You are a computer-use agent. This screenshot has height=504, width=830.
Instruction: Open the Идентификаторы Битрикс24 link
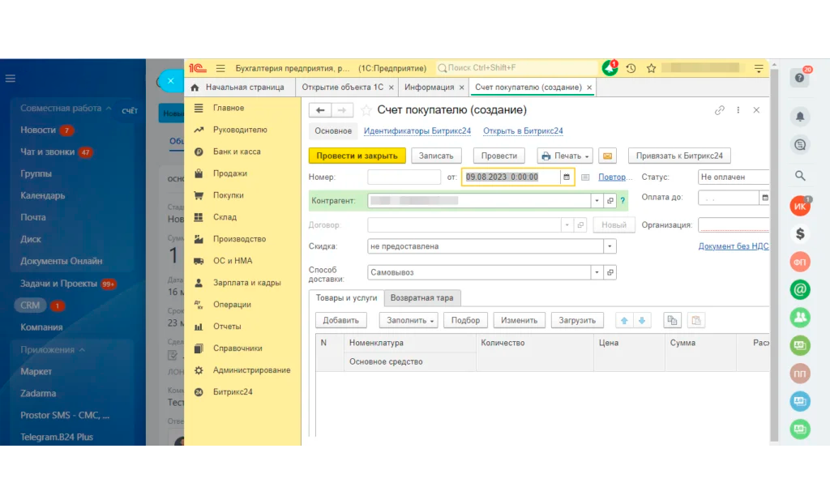(x=417, y=130)
